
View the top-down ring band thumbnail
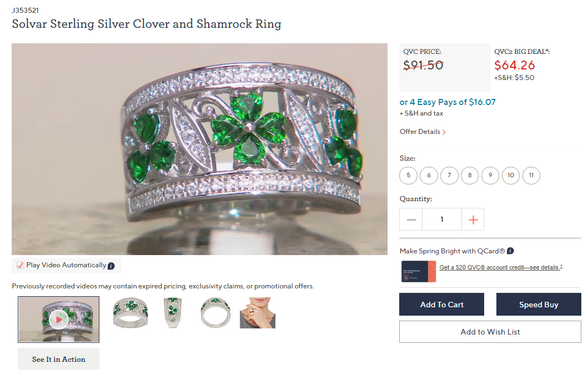(x=215, y=313)
